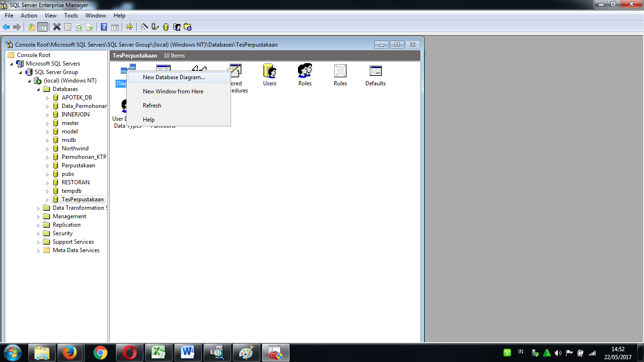Open Properties toolbar icon
This screenshot has height=362, width=644.
68,27
